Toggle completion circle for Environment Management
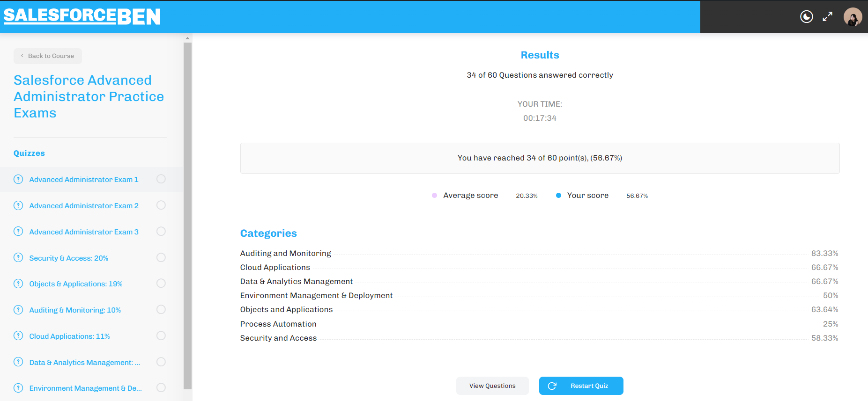Viewport: 868px width, 401px height. point(161,388)
